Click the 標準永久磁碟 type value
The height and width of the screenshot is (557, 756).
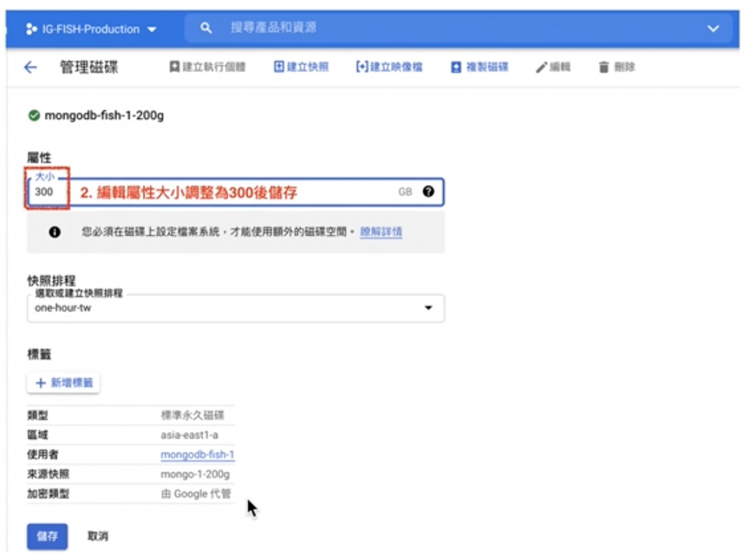click(193, 415)
